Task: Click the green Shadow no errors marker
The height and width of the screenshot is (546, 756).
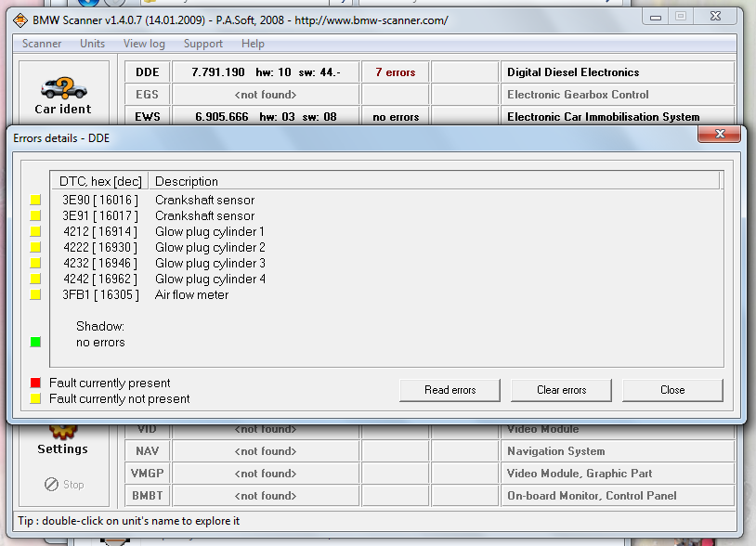Action: tap(35, 342)
